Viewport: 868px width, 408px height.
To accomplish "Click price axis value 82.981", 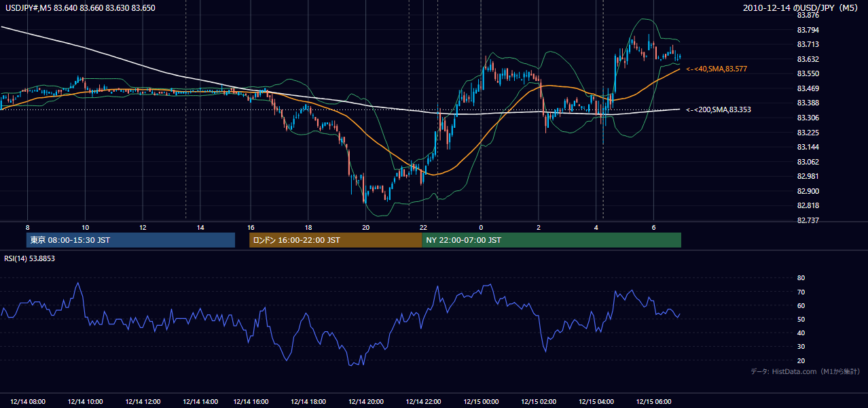I will (x=807, y=176).
